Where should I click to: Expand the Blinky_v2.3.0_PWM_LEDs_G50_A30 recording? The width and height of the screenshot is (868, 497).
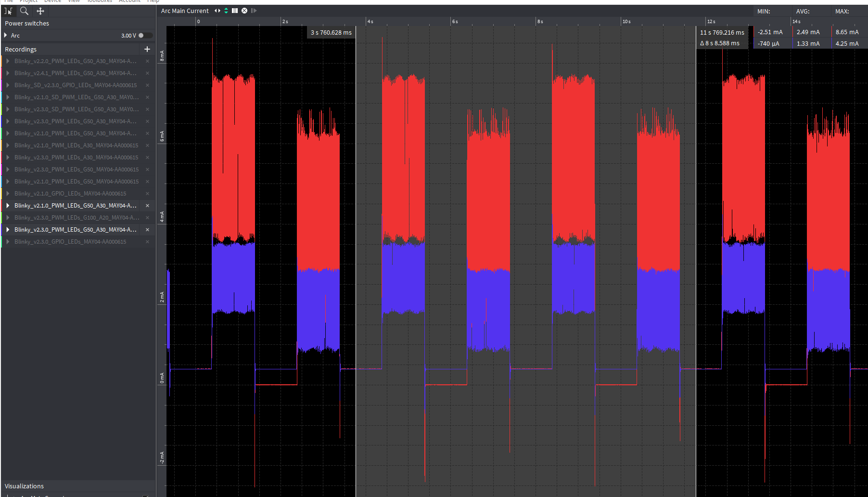8,230
